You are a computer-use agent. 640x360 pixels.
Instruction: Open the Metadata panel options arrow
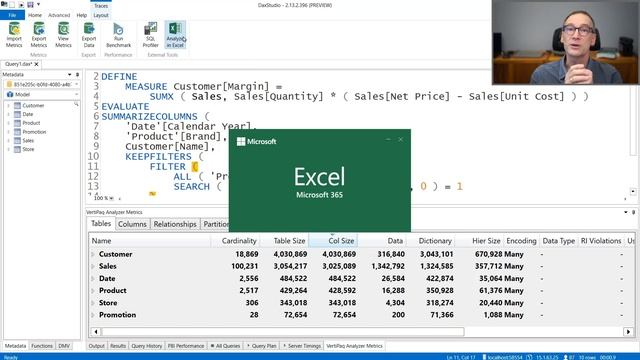pyautogui.click(x=70, y=75)
